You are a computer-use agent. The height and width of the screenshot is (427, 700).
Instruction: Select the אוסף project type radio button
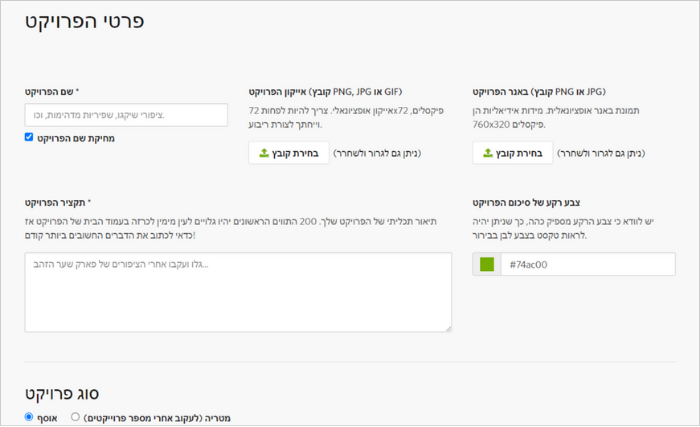[29, 417]
